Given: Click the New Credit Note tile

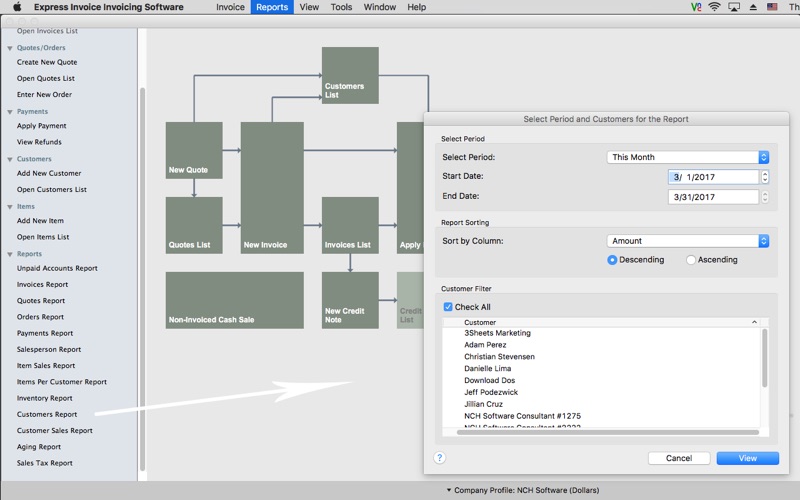Looking at the screenshot, I should [350, 300].
